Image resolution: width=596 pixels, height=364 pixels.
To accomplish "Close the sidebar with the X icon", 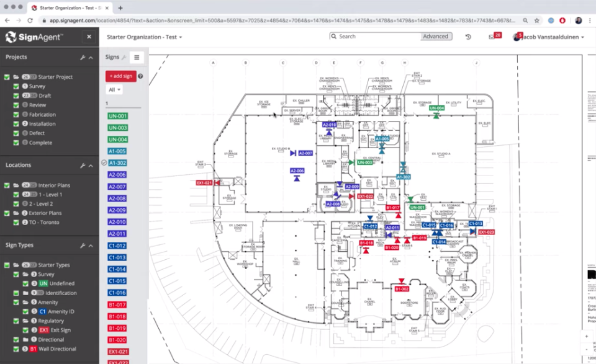I will (x=89, y=37).
